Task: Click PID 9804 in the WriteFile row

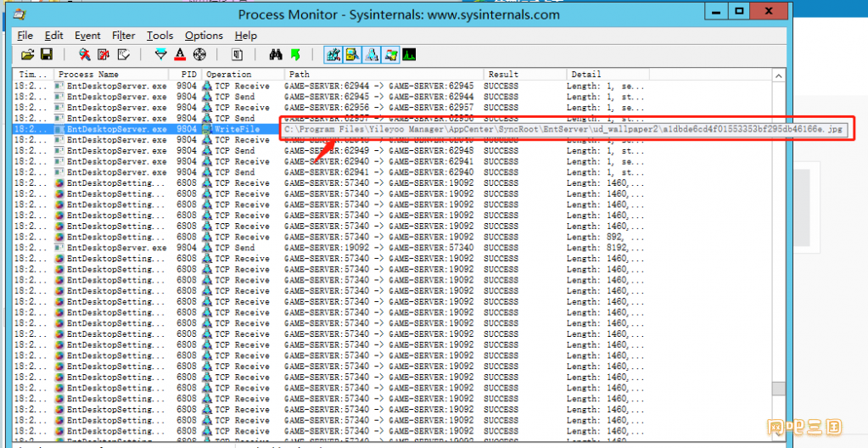Action: (187, 129)
